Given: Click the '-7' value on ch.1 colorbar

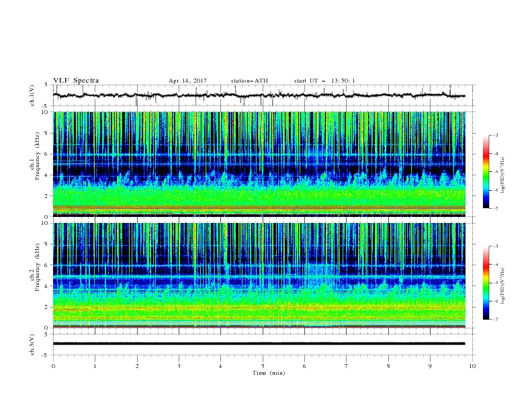Looking at the screenshot, I should 495,208.
